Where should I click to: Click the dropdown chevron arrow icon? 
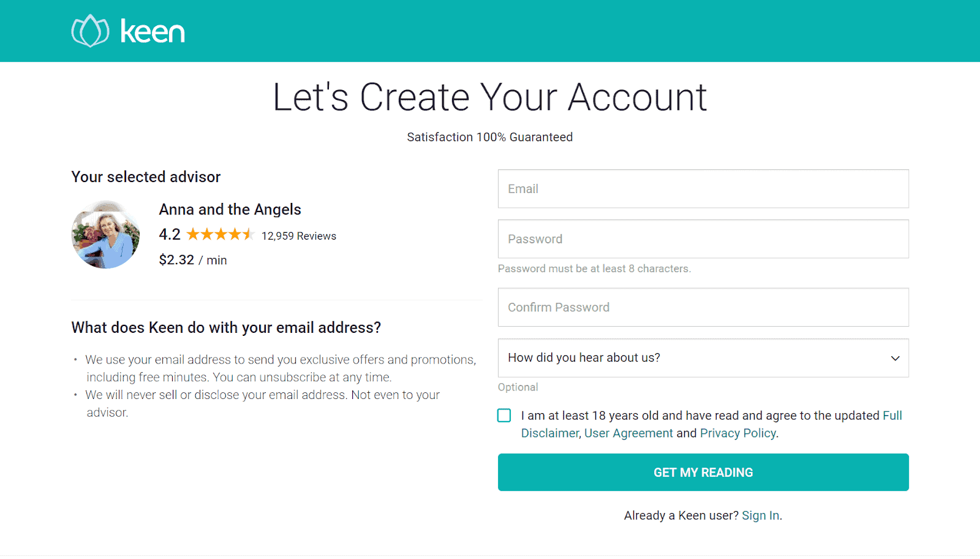tap(895, 358)
